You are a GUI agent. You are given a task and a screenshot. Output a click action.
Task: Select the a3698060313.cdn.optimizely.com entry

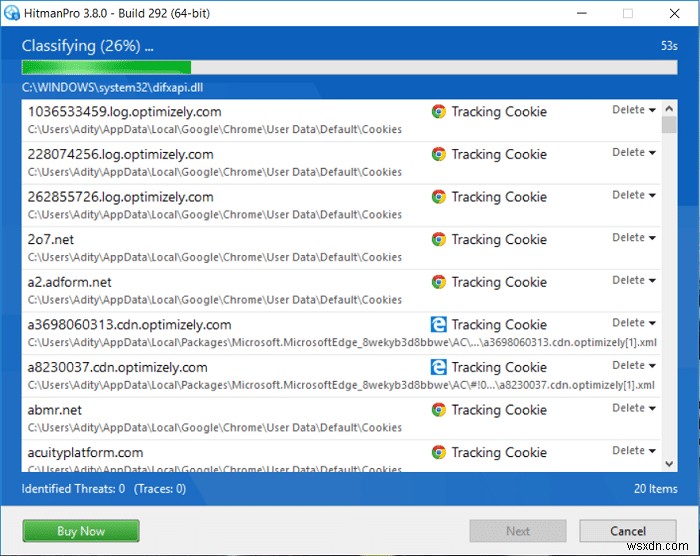pos(341,334)
